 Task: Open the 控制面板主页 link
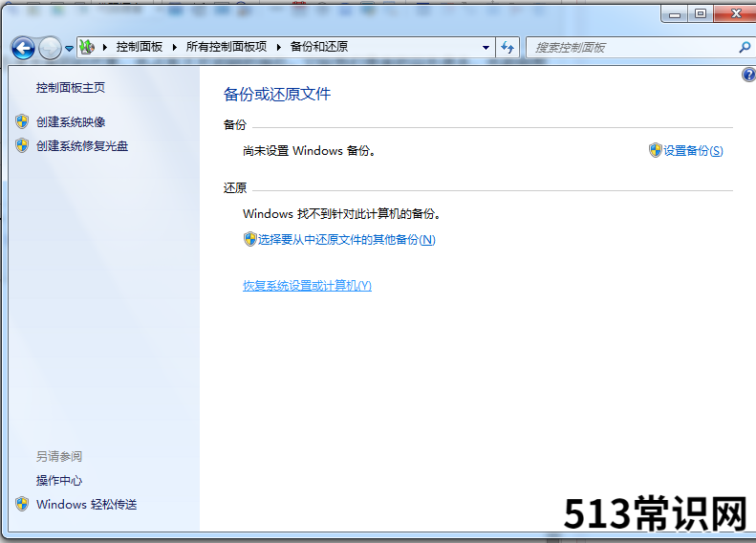point(71,87)
